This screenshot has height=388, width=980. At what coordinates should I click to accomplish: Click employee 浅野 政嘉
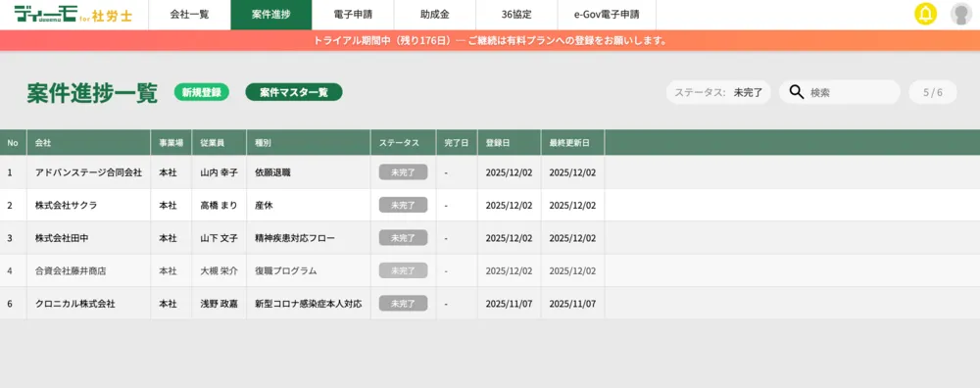(x=219, y=304)
